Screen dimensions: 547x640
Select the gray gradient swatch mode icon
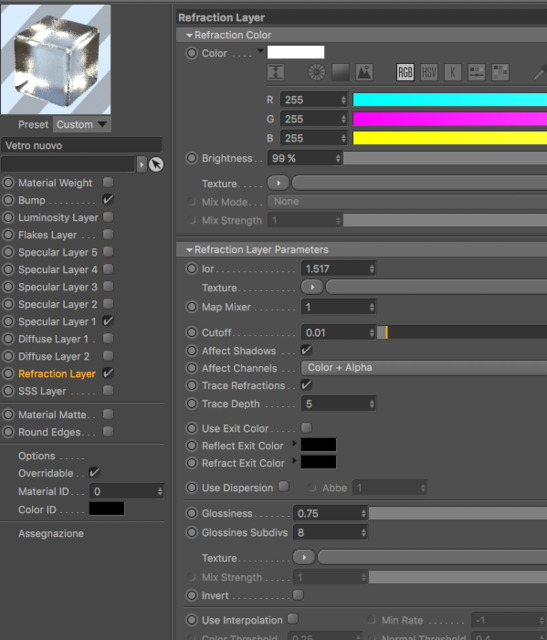pos(340,72)
